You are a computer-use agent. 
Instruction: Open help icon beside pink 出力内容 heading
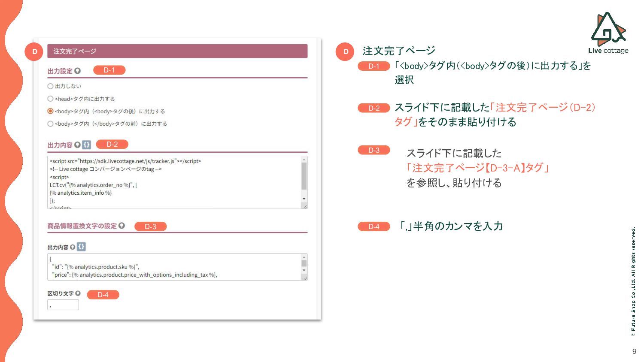(x=77, y=145)
